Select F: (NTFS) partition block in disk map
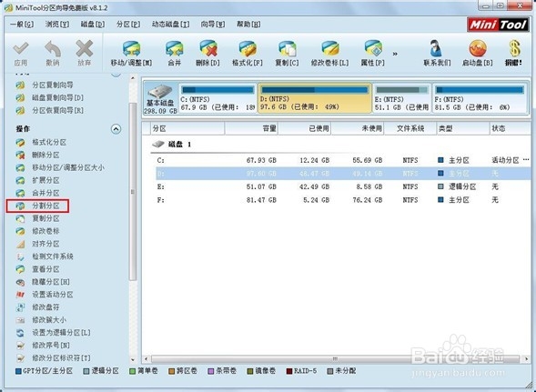Image resolution: width=536 pixels, height=392 pixels. (480, 98)
